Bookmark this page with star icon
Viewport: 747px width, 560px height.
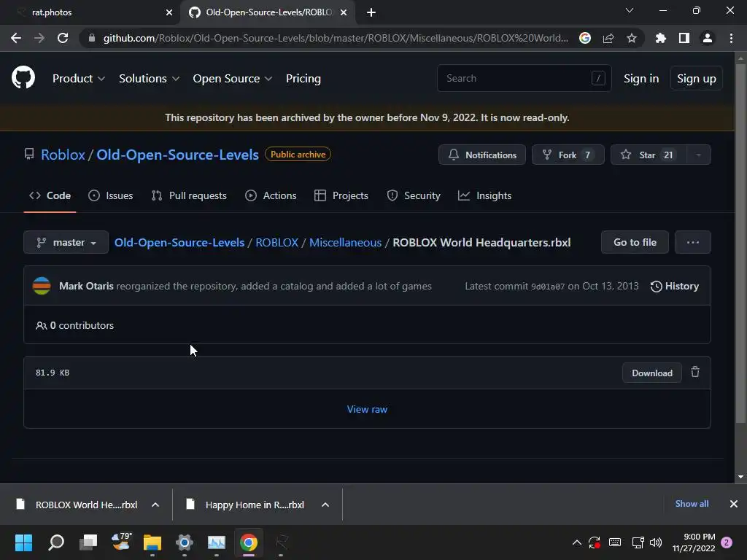point(632,38)
